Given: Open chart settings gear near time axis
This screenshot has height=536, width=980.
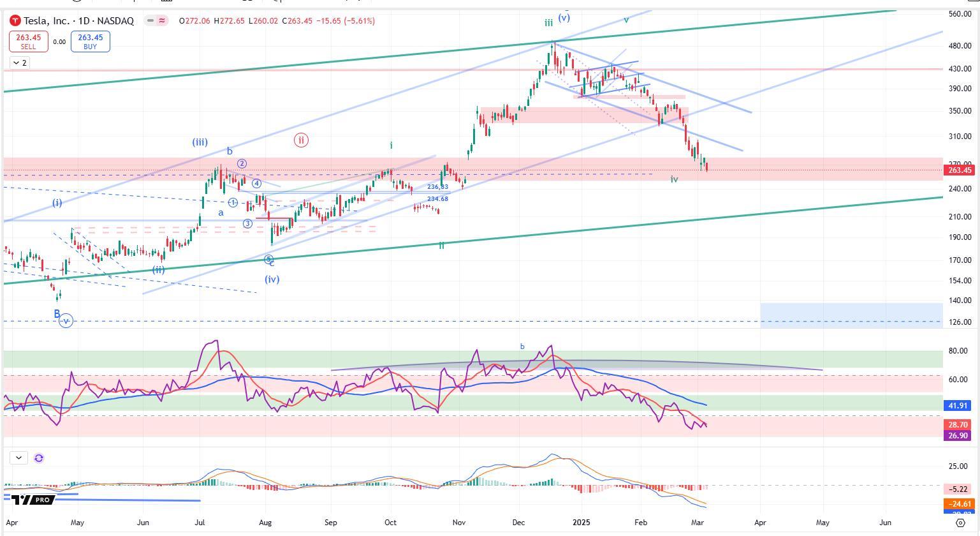Looking at the screenshot, I should 960,523.
